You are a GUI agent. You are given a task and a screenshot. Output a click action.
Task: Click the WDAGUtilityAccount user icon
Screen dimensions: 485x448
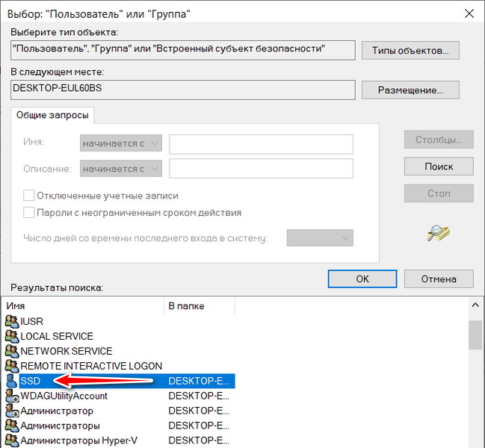[11, 396]
